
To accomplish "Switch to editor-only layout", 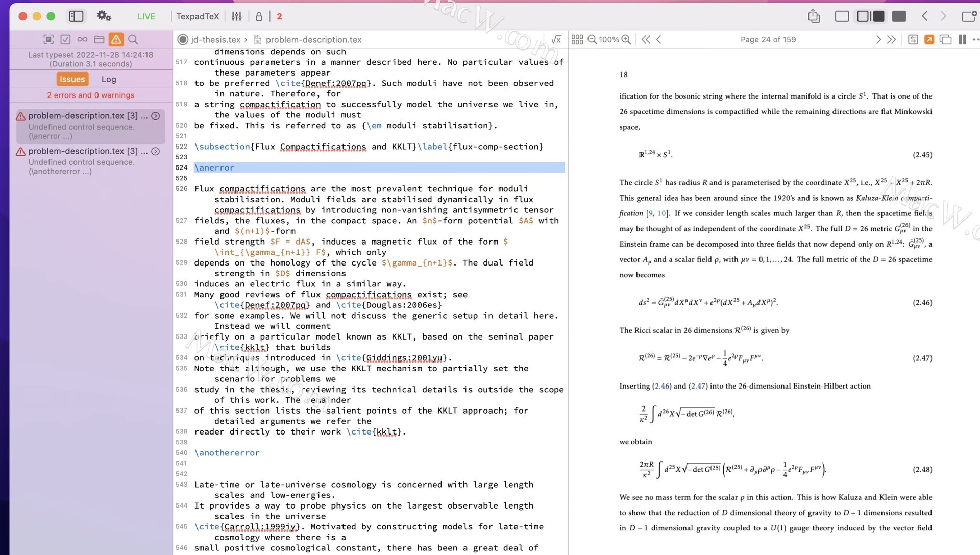I will pos(842,16).
